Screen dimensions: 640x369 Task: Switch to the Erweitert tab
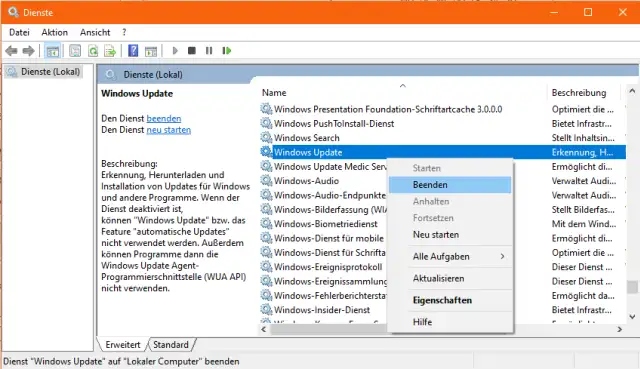click(x=122, y=345)
